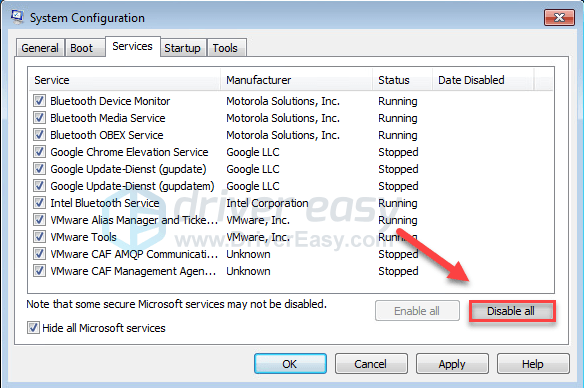Confirm with the OK button
Image resolution: width=584 pixels, height=388 pixels.
[x=290, y=364]
